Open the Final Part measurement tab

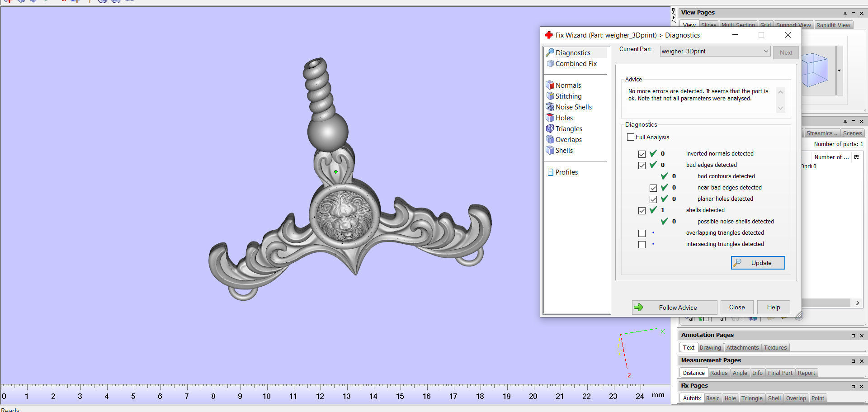pyautogui.click(x=780, y=373)
